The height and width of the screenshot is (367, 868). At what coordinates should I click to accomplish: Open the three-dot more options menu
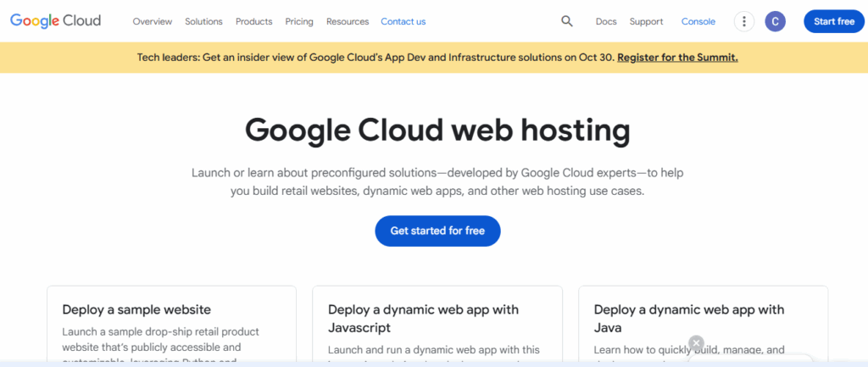pyautogui.click(x=744, y=21)
